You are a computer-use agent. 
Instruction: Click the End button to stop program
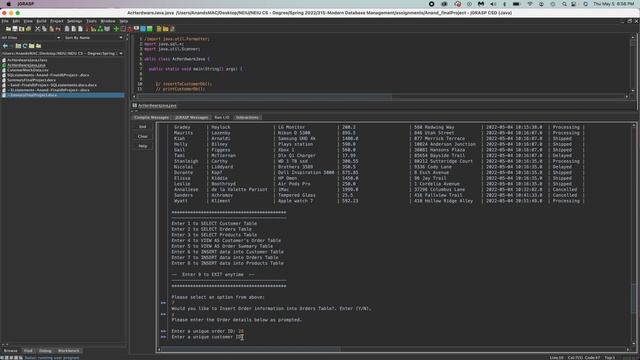142,127
